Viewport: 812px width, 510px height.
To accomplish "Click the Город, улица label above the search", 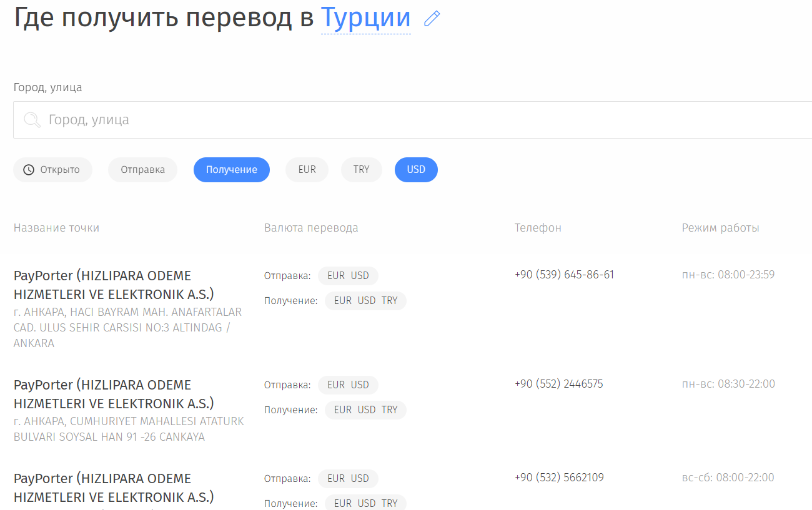I will point(47,87).
